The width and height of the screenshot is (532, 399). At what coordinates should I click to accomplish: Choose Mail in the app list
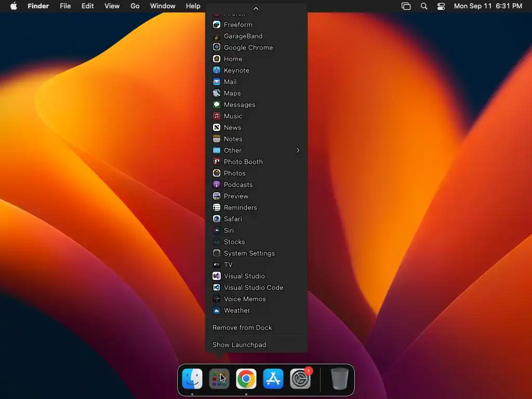coord(256,82)
